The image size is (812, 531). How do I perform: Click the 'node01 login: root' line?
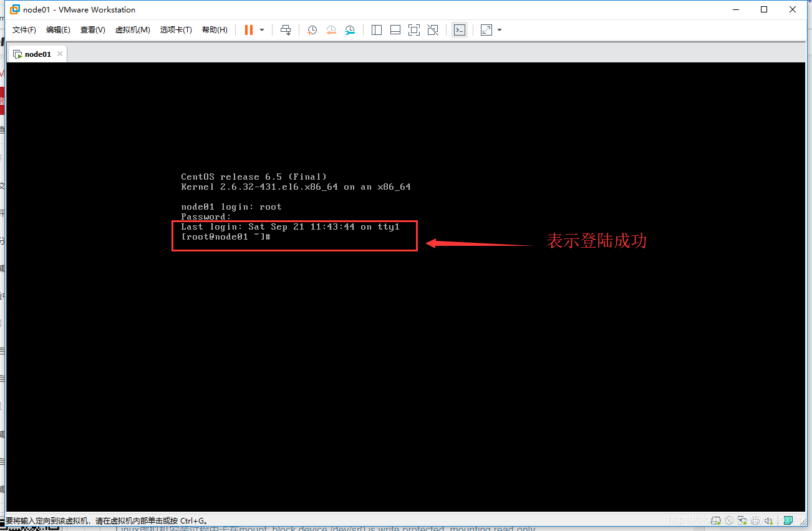point(231,207)
